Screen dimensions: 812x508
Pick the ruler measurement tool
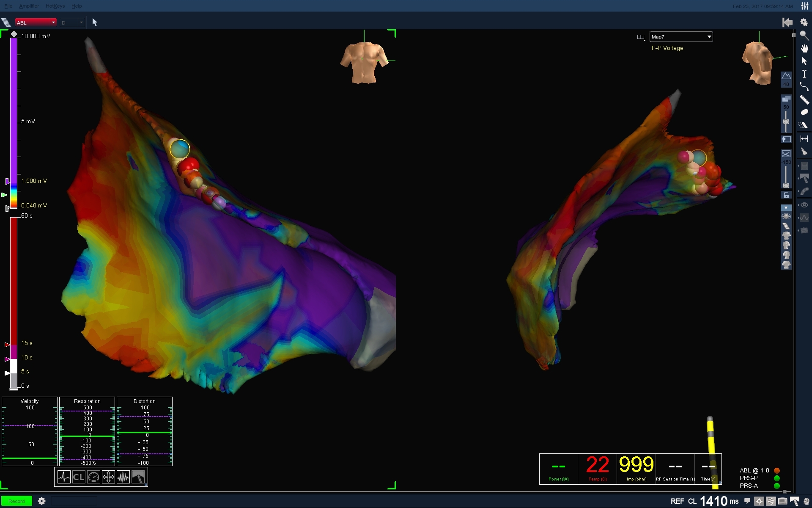coord(804,100)
